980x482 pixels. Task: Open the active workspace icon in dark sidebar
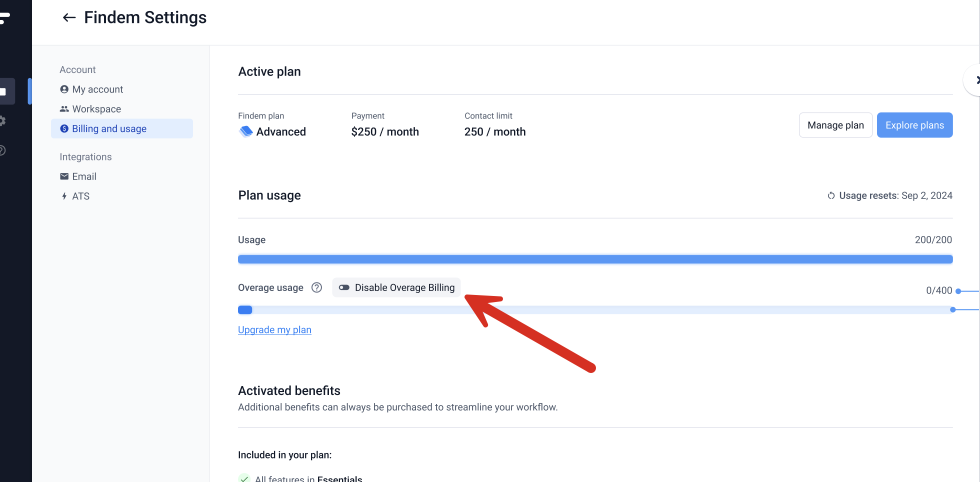[6, 91]
